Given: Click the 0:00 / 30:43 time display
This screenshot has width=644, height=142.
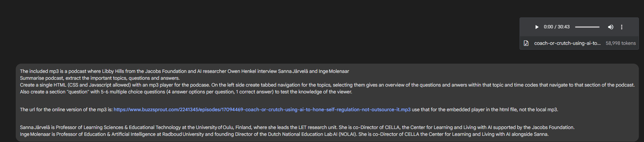Looking at the screenshot, I should pyautogui.click(x=557, y=27).
